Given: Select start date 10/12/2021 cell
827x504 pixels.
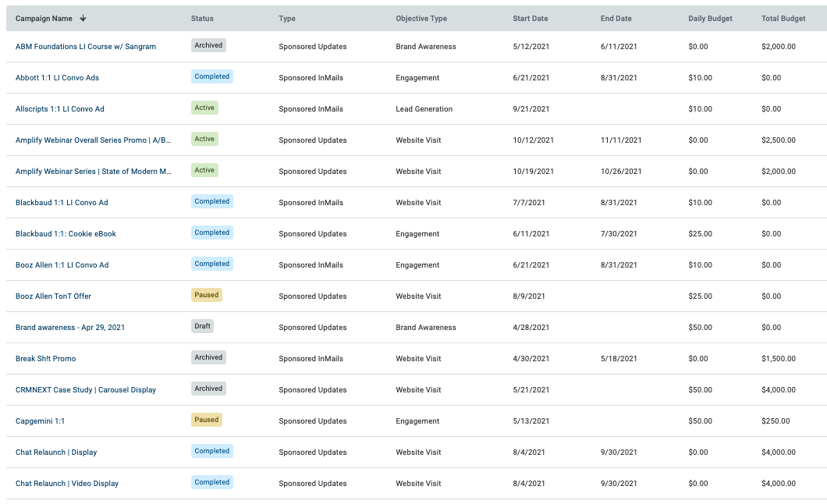Looking at the screenshot, I should coord(533,140).
